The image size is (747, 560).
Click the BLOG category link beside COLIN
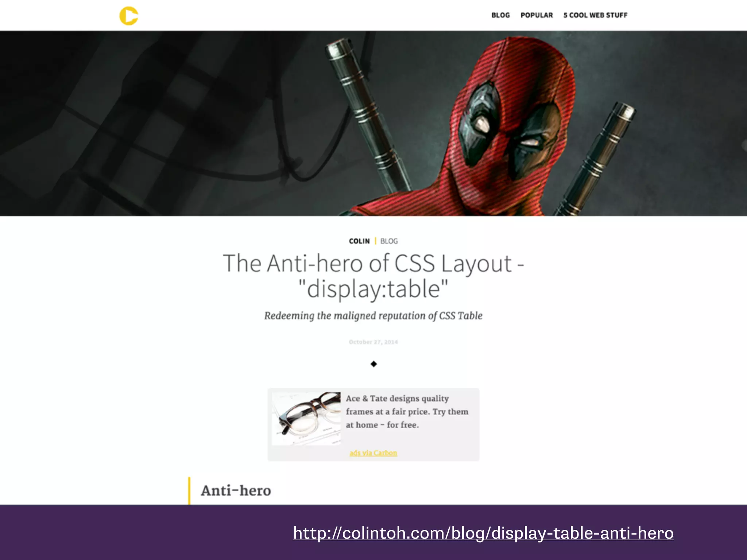coord(389,241)
